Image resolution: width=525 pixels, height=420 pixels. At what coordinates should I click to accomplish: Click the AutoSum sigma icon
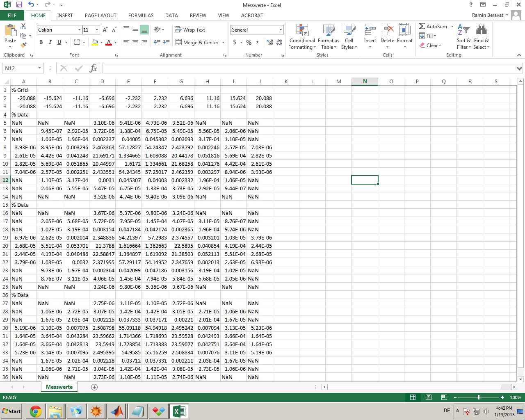[x=422, y=26]
